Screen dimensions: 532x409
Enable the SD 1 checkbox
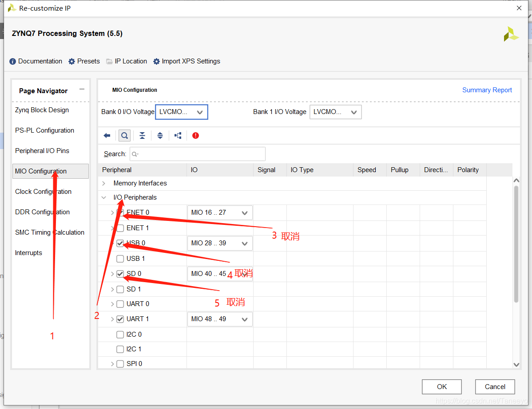pos(120,289)
